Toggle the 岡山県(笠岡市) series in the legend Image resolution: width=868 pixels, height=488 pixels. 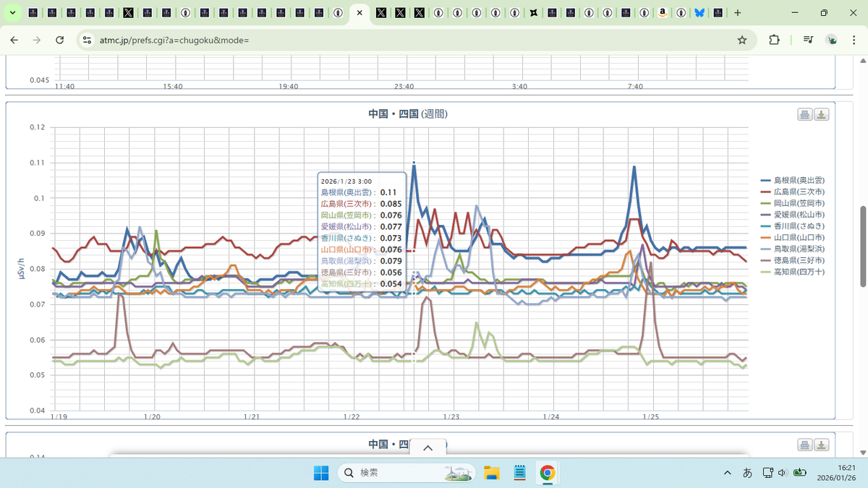point(793,203)
